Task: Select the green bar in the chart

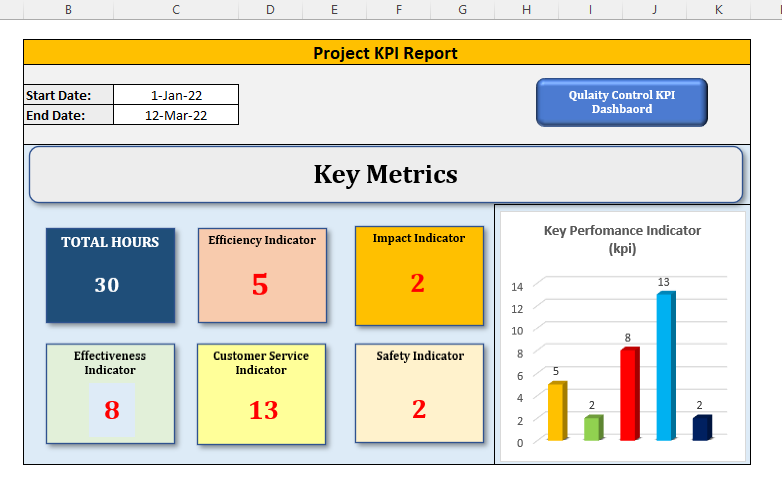Action: pyautogui.click(x=592, y=428)
